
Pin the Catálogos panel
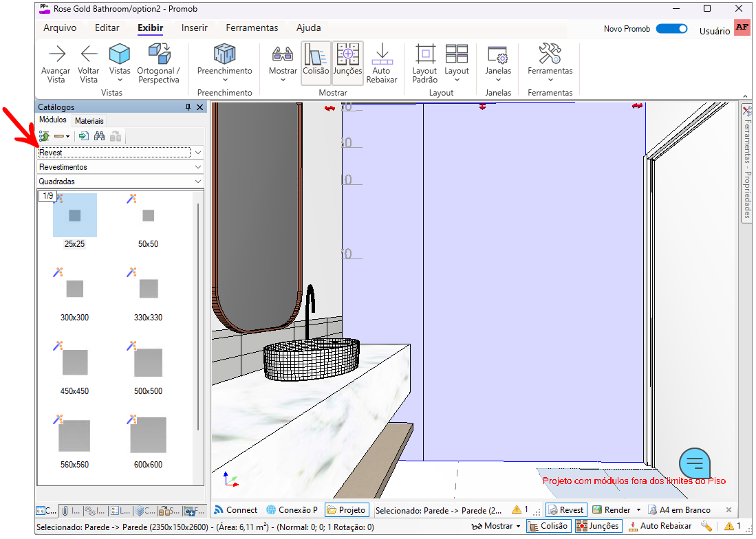(x=188, y=107)
